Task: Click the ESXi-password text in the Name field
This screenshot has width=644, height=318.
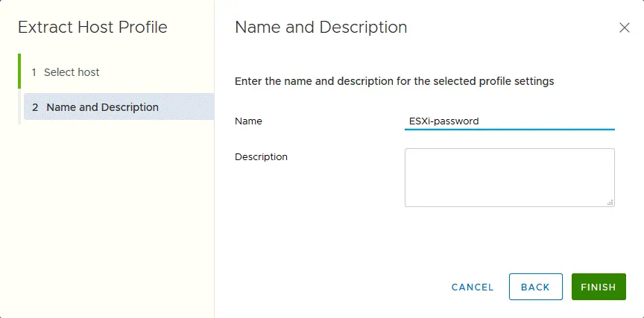Action: click(444, 121)
